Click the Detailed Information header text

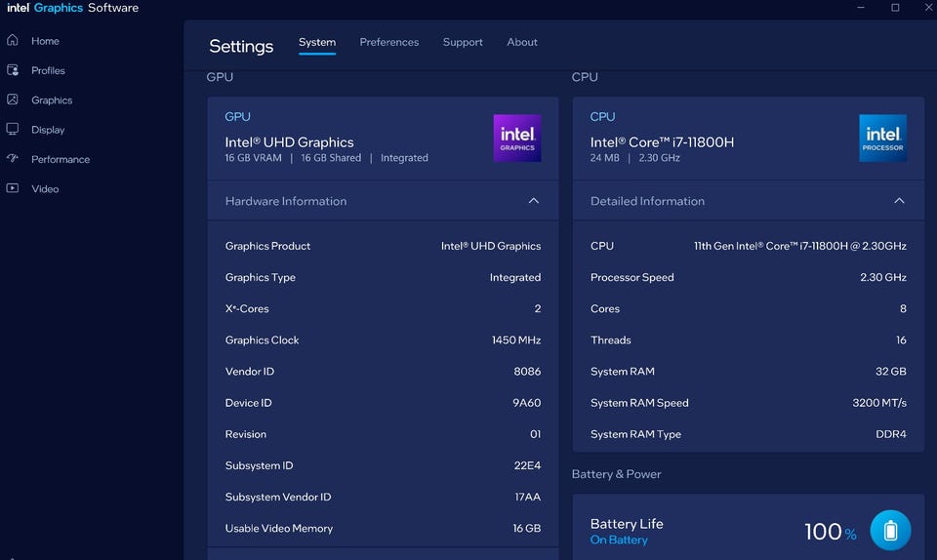click(647, 201)
